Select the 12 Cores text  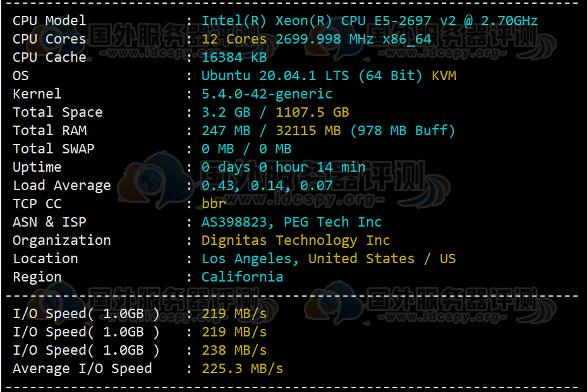pos(234,39)
